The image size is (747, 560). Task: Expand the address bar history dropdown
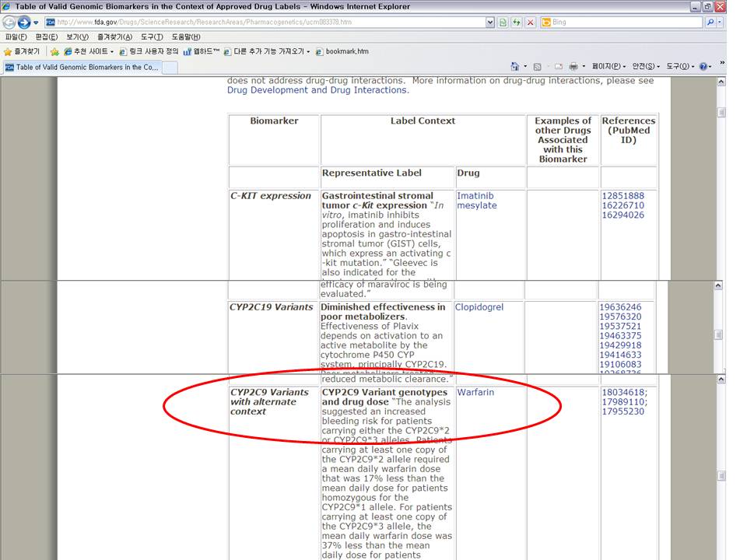point(489,23)
